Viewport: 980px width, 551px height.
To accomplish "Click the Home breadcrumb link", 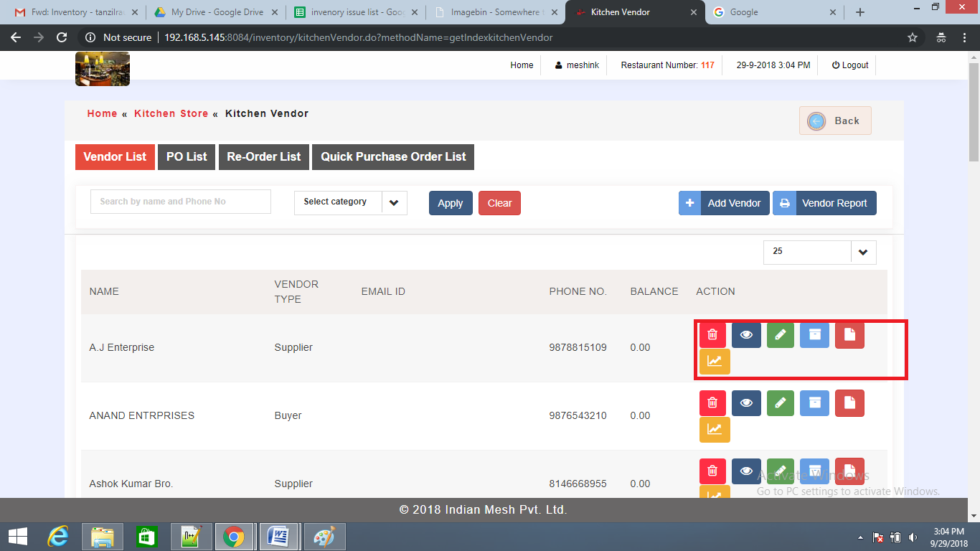I will [x=102, y=113].
